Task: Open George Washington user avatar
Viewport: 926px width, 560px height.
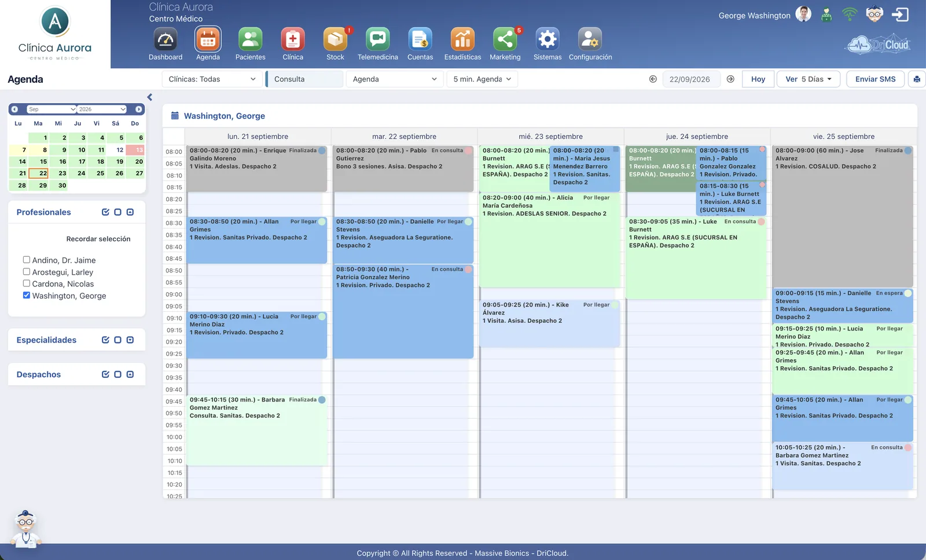Action: [x=803, y=14]
